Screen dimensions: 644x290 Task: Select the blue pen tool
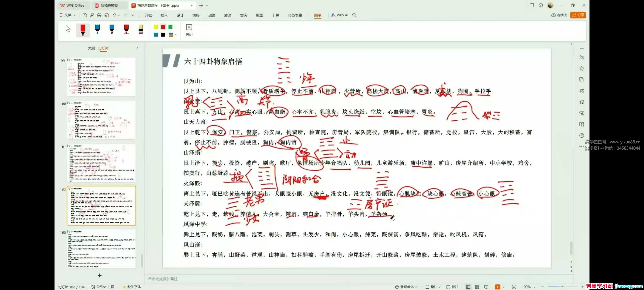tap(97, 29)
